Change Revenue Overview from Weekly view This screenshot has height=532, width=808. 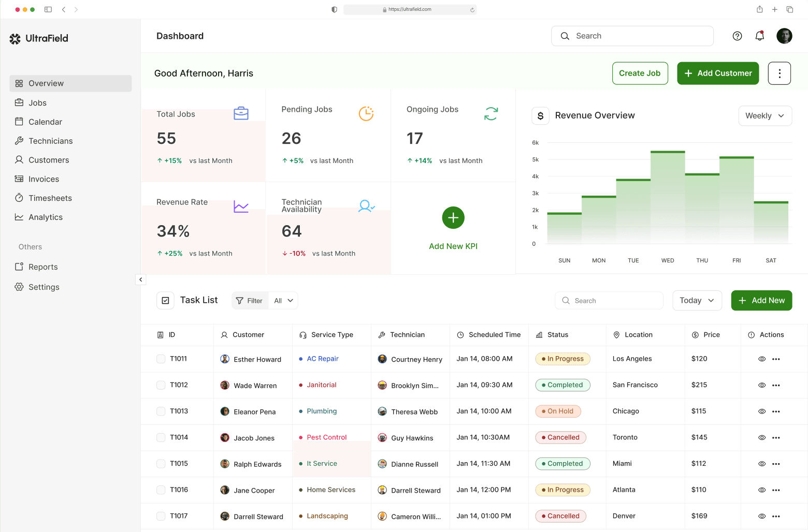[765, 115]
